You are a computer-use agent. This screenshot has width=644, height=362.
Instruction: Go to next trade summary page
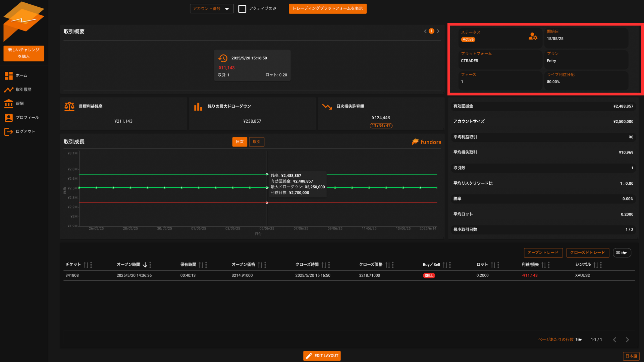pyautogui.click(x=438, y=31)
